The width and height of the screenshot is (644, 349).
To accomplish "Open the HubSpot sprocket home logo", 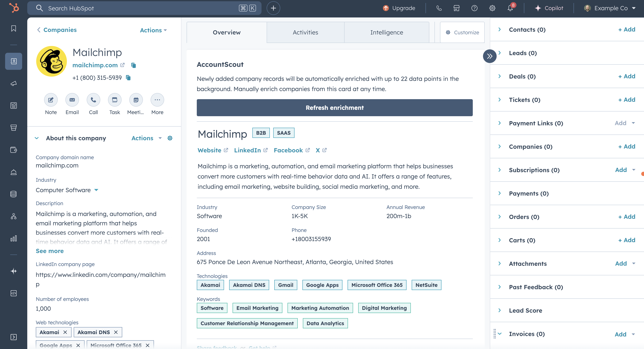I will click(x=14, y=8).
